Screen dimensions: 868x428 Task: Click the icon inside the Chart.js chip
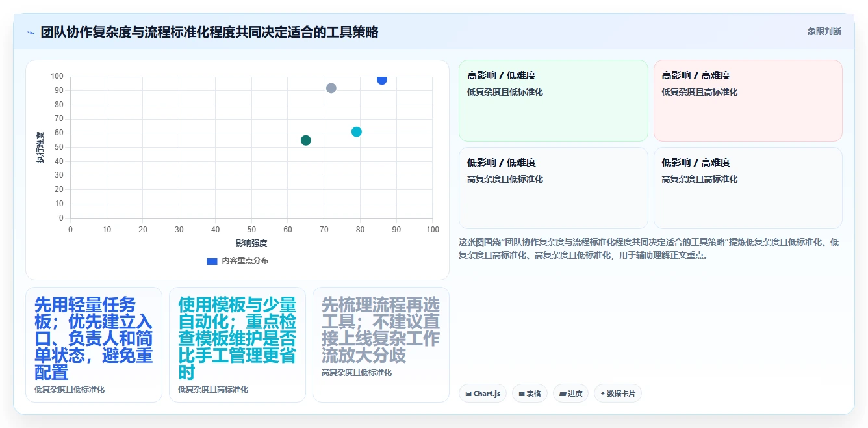(468, 394)
